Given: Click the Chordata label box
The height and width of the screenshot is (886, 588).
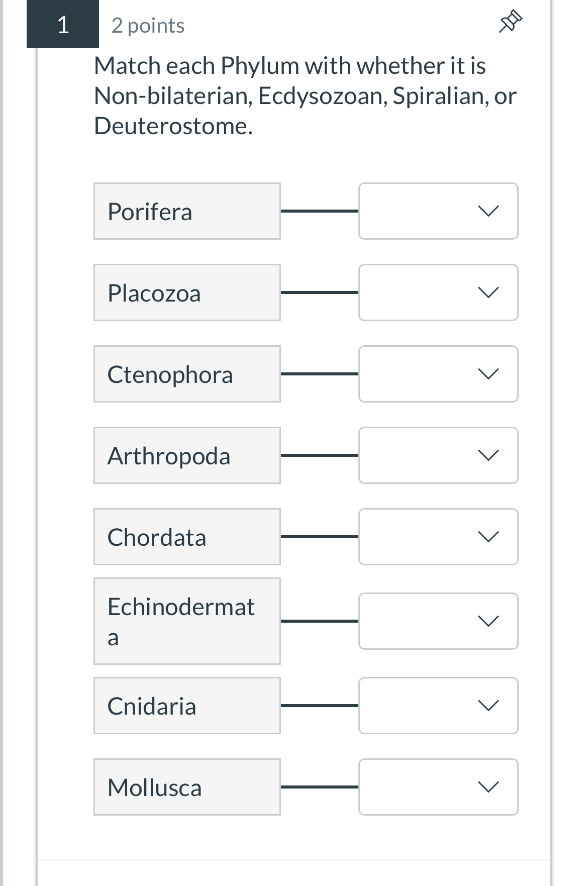Looking at the screenshot, I should tap(186, 536).
